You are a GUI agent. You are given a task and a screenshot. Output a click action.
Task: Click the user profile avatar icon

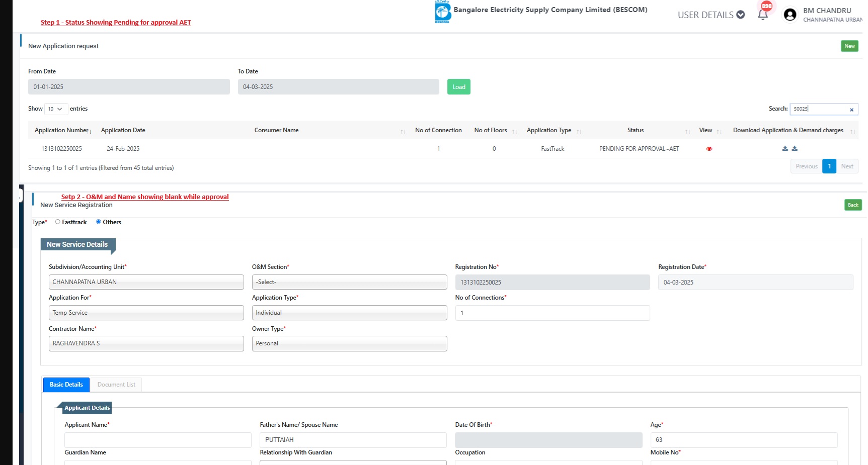pyautogui.click(x=790, y=15)
